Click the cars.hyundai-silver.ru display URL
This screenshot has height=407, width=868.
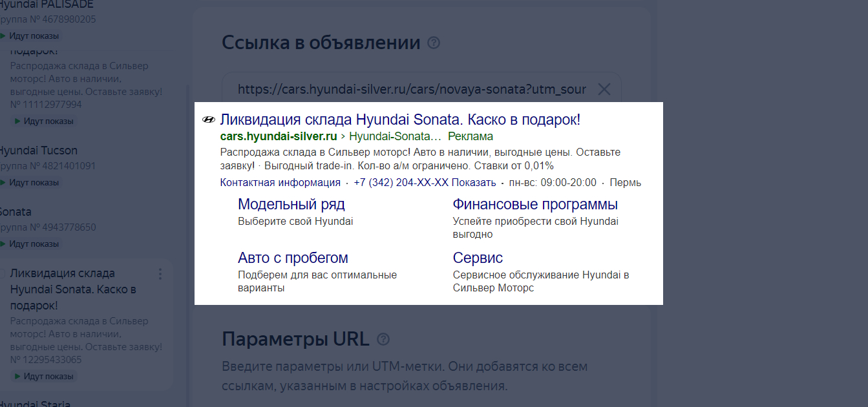pyautogui.click(x=279, y=136)
